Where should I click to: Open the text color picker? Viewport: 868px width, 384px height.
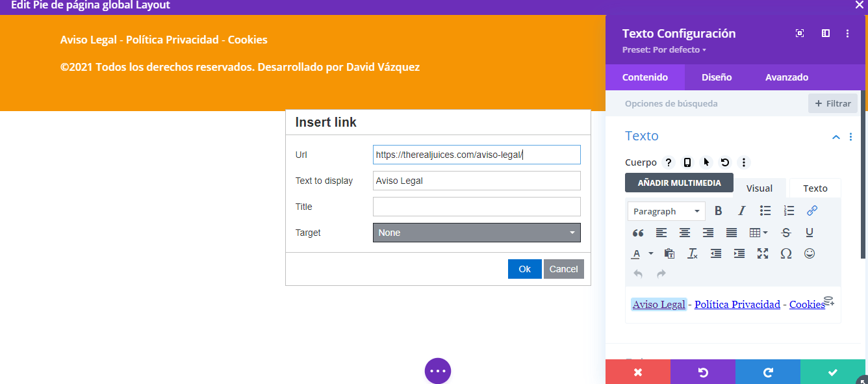pos(642,253)
